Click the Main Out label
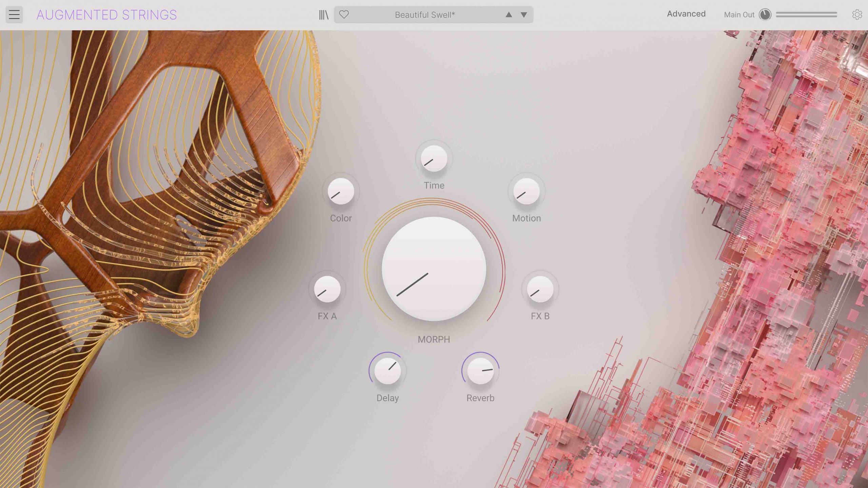The height and width of the screenshot is (488, 868). coord(739,15)
